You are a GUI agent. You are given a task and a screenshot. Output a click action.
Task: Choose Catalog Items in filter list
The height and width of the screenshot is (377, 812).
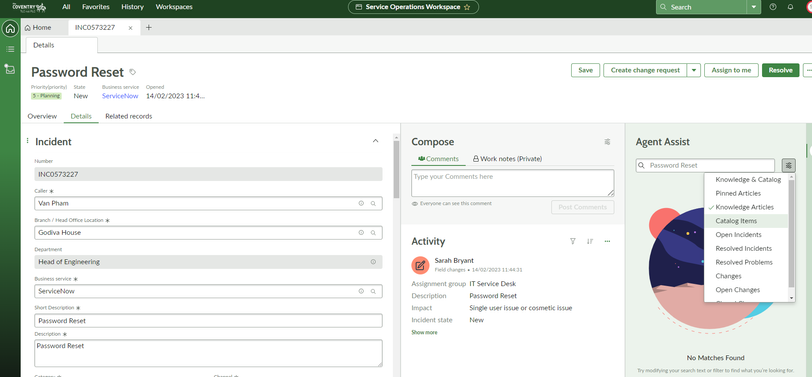pos(736,221)
